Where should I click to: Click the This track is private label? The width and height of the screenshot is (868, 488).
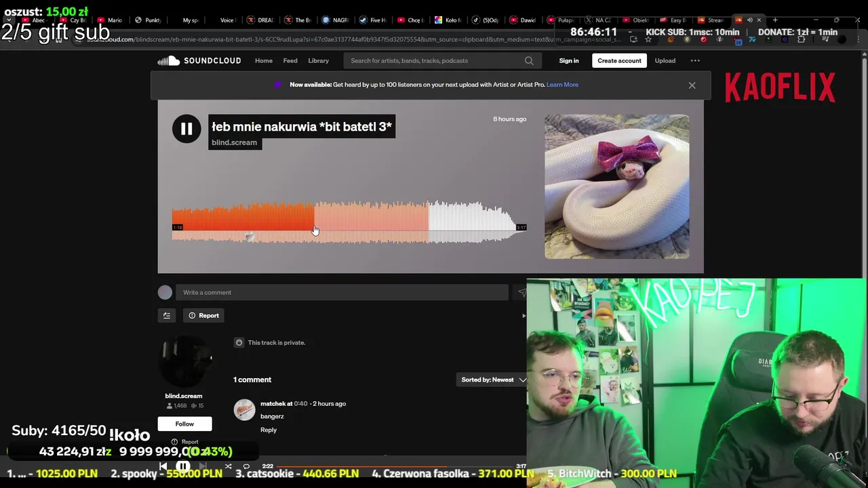pos(277,343)
